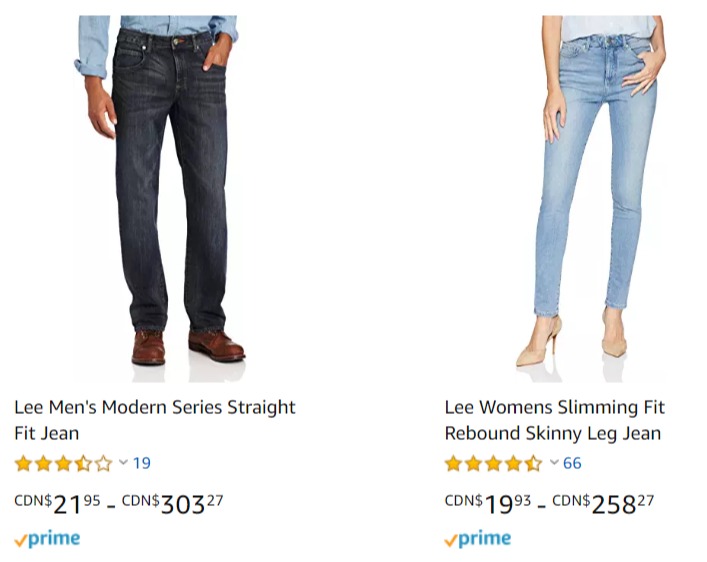Click the brown boots in men's photo
Viewport: 707px width, 562px height.
(x=188, y=346)
